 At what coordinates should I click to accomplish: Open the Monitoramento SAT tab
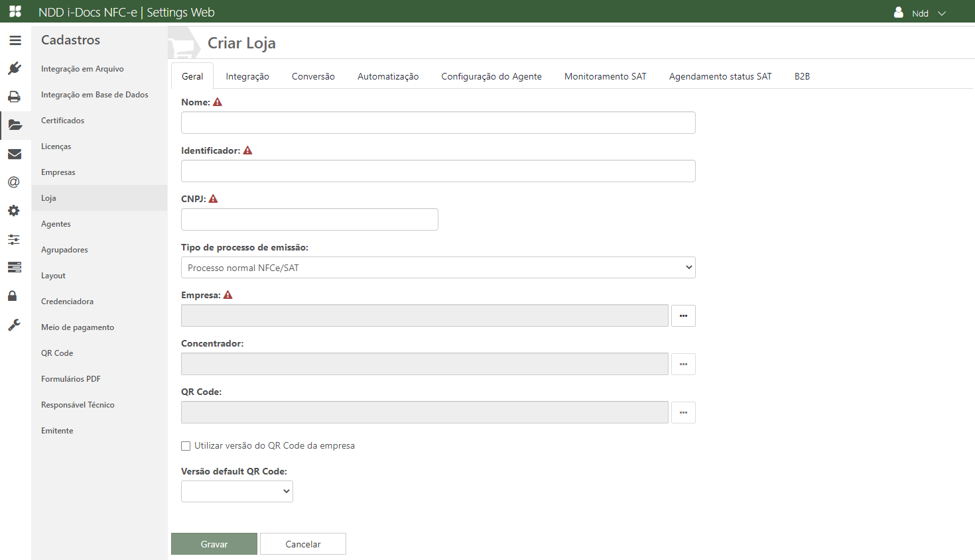pyautogui.click(x=605, y=77)
